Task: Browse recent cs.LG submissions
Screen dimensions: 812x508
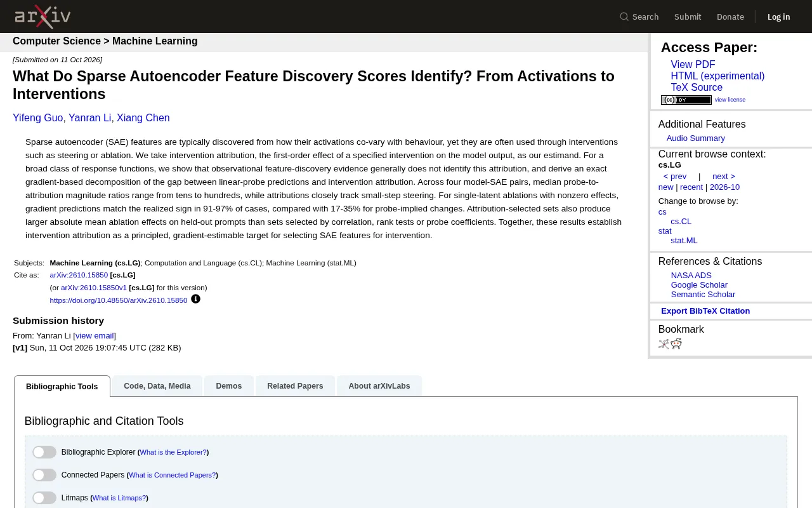Action: point(691,187)
